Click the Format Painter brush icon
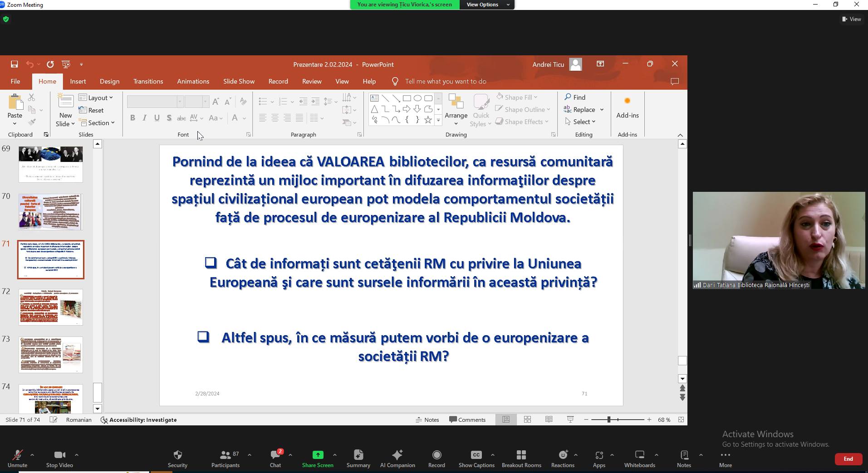868x473 pixels. click(x=31, y=122)
